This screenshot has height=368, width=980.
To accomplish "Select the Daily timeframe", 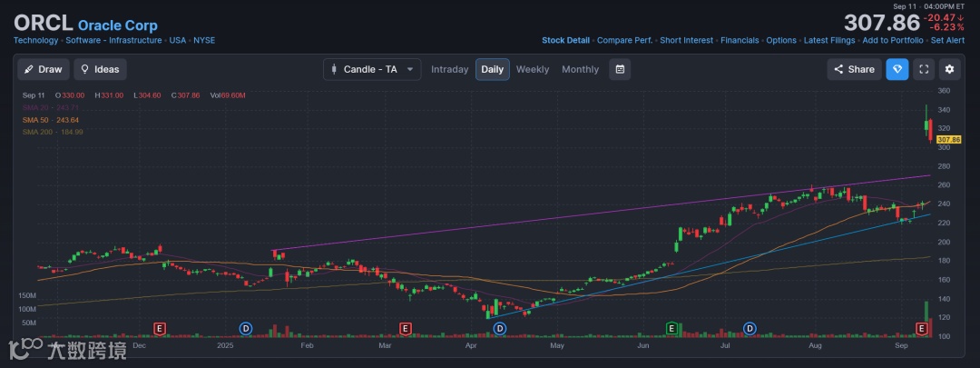I will coord(493,69).
